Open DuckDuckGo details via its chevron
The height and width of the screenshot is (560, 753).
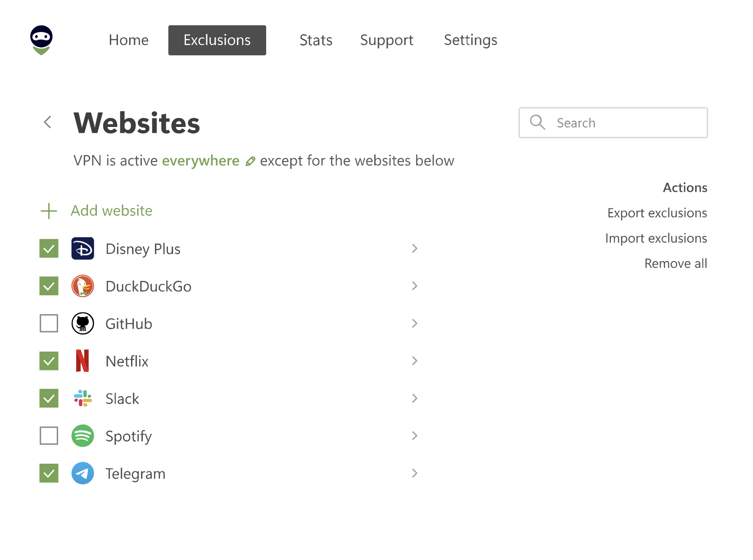(415, 286)
